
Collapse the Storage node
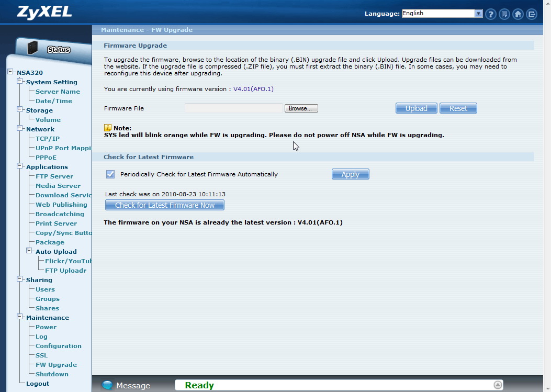pos(20,109)
